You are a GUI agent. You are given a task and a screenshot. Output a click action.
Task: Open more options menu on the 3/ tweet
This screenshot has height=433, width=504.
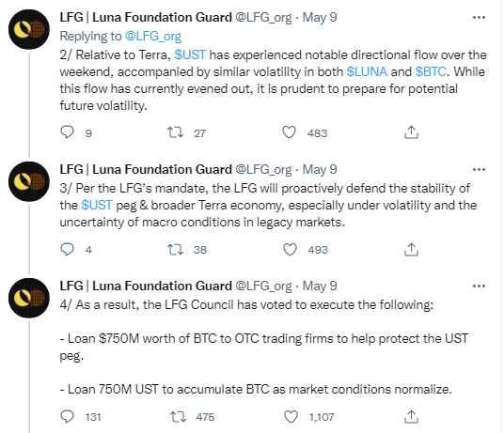tap(479, 169)
